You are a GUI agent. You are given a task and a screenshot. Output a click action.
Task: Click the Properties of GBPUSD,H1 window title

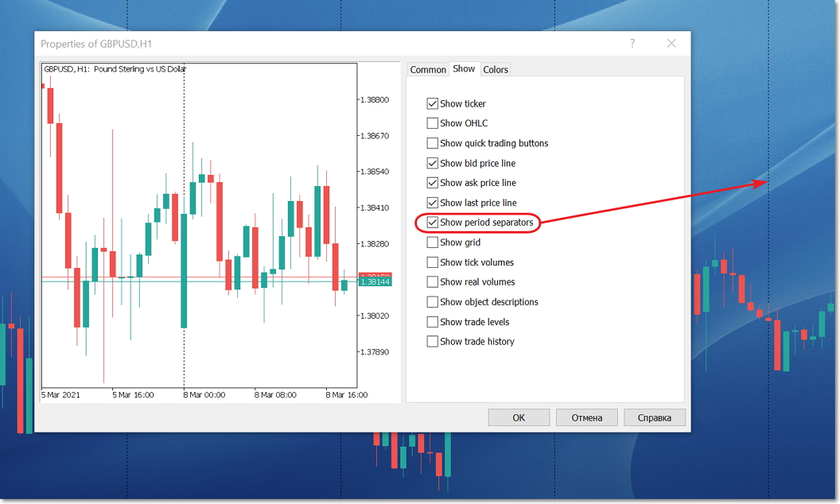[96, 44]
